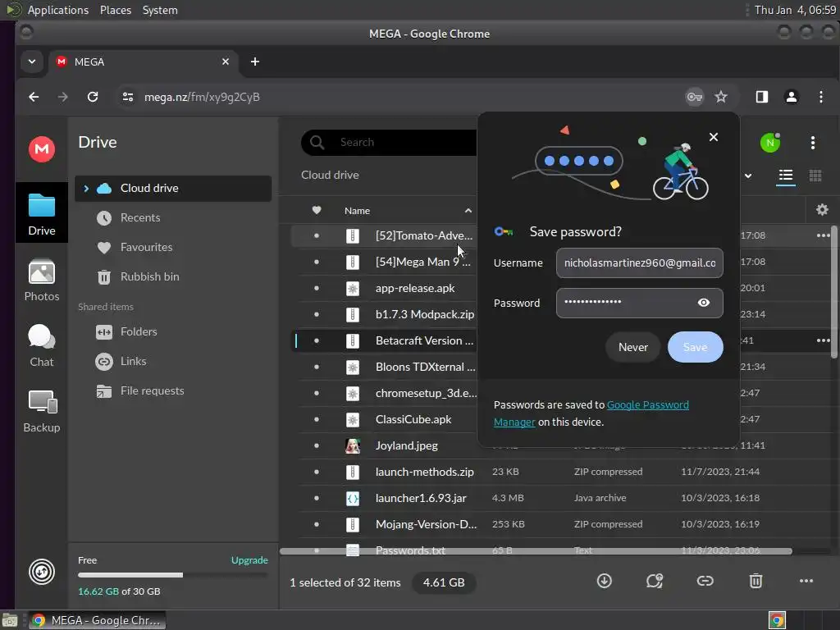The image size is (840, 630).
Task: Select the MEGA browser tab
Action: tap(144, 62)
